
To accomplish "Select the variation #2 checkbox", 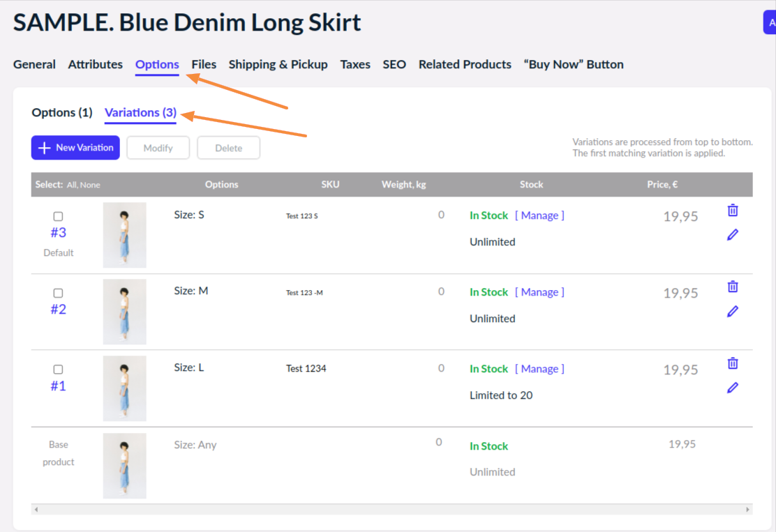I will tap(58, 294).
